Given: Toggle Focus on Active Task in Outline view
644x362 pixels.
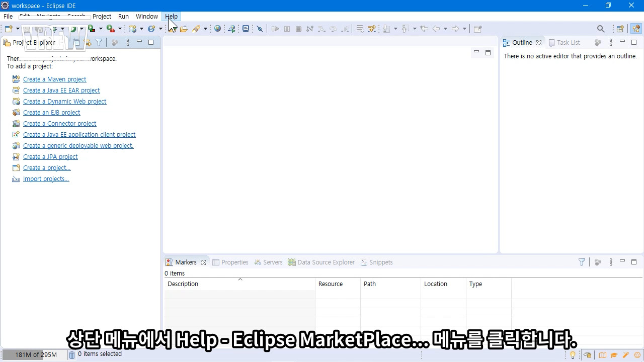Looking at the screenshot, I should 598,43.
